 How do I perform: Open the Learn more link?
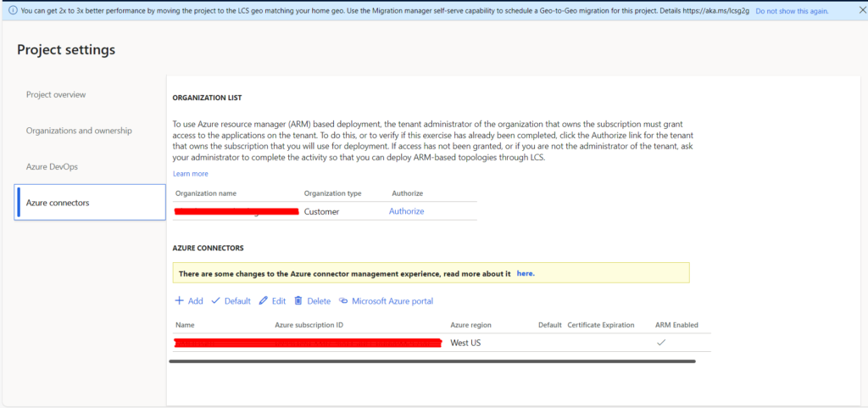click(191, 174)
